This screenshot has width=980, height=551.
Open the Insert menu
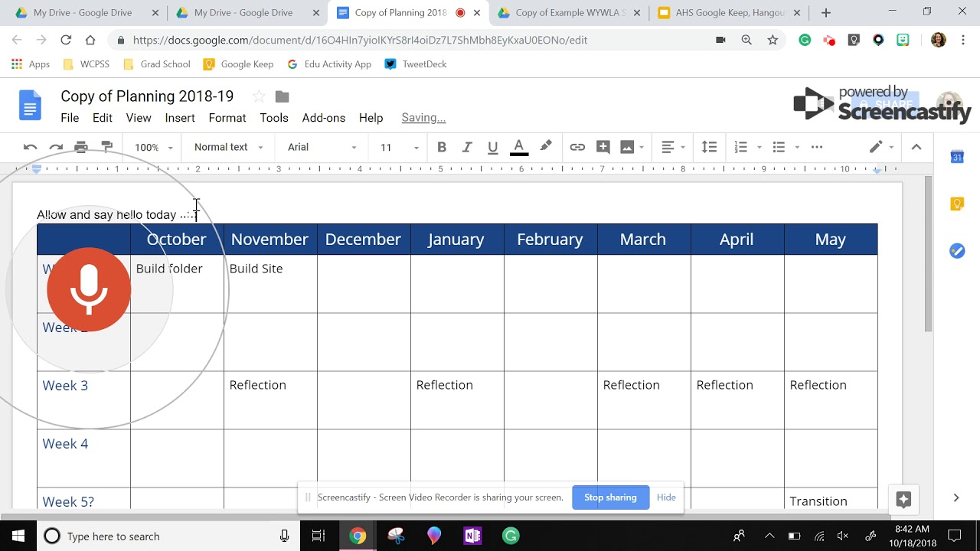point(180,118)
